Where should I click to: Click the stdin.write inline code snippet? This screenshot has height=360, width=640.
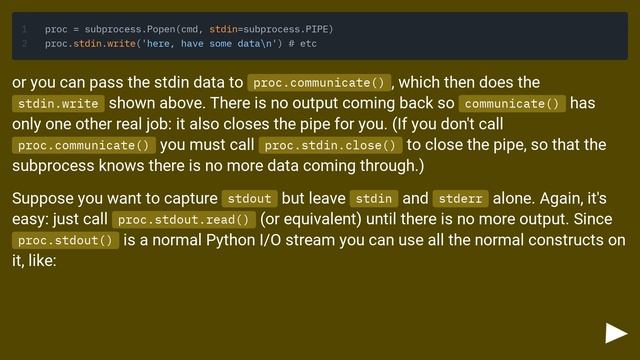coord(58,104)
